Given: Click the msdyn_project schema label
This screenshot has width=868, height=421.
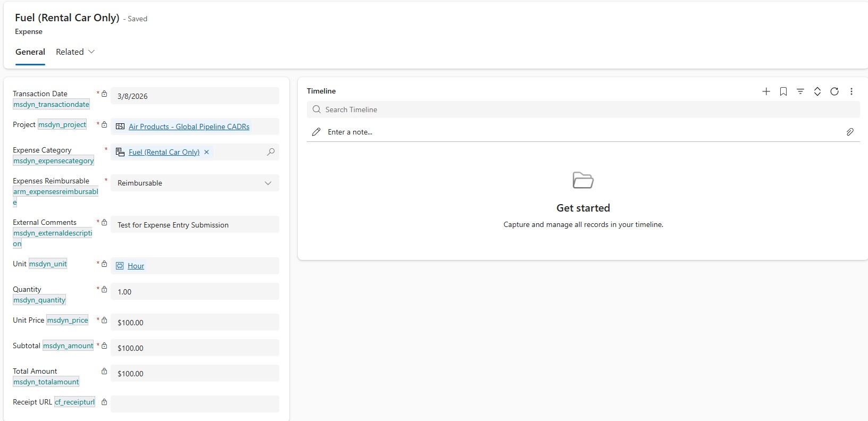Looking at the screenshot, I should (x=62, y=124).
